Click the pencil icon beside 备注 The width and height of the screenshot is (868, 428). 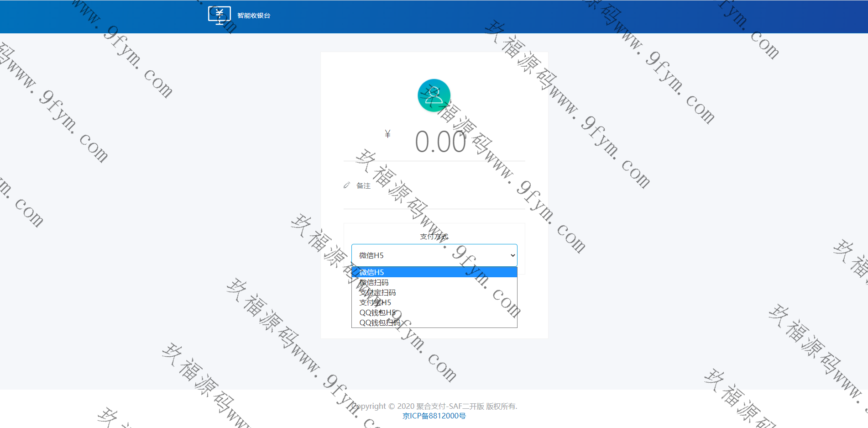point(347,185)
